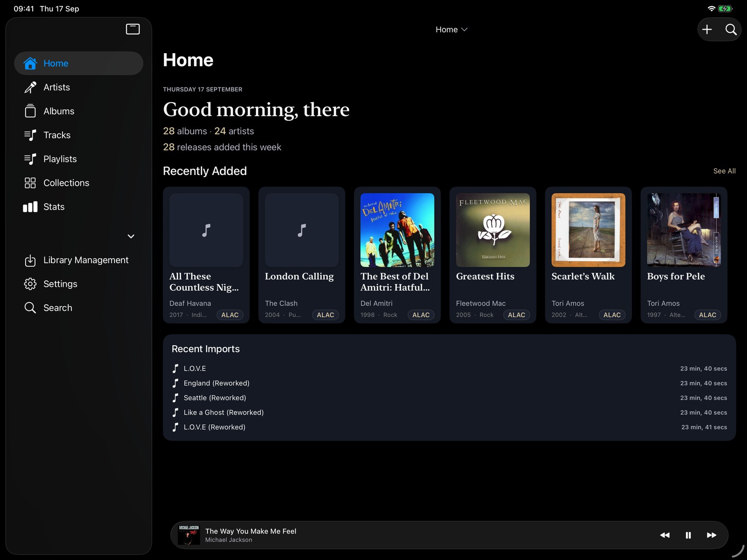Screen dimensions: 747x560
Task: Click Tori Amos under Scarlet's Walk
Action: [x=568, y=303]
